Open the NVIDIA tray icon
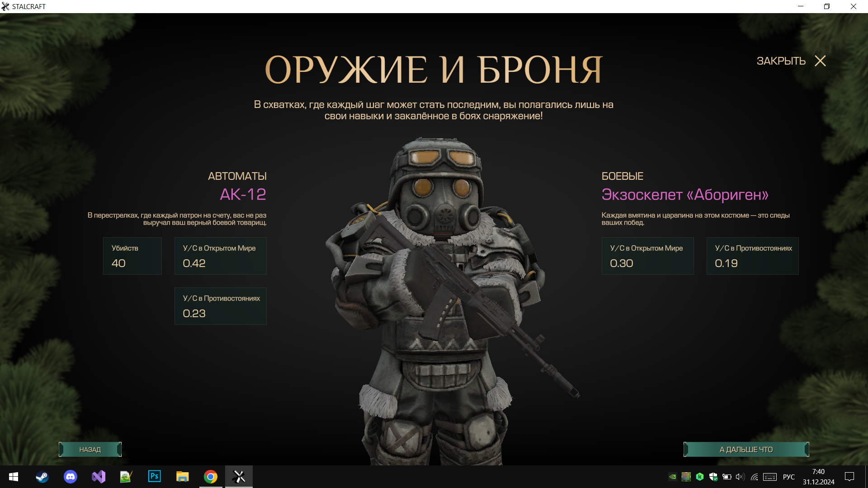 673,477
